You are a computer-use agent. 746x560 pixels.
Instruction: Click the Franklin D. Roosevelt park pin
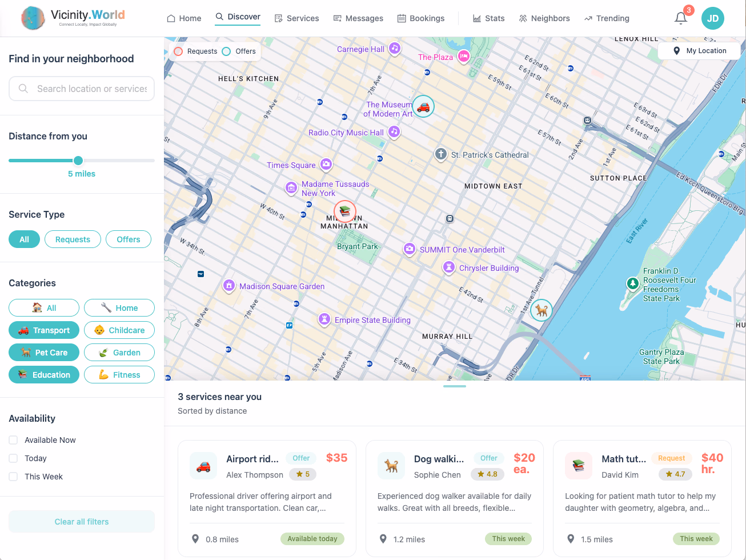tap(632, 283)
